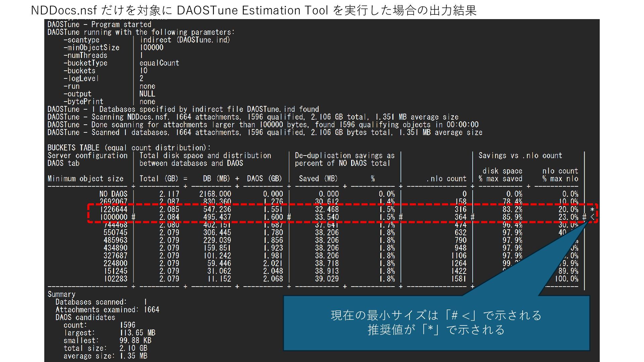The height and width of the screenshot is (362, 644).
Task: Click the 'largest: 113.65 MB' entry
Action: pos(109,333)
